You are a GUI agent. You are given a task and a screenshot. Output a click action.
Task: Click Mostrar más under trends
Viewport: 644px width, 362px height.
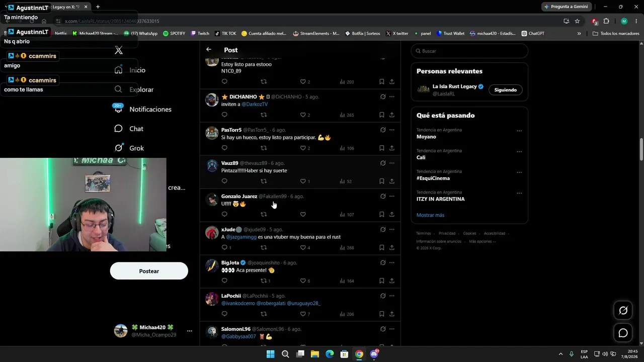[430, 215]
